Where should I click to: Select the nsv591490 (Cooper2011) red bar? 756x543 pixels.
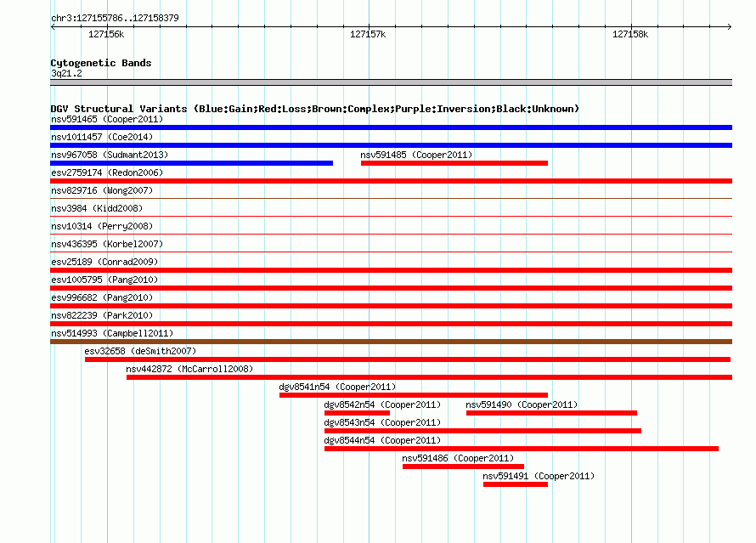pyautogui.click(x=551, y=413)
